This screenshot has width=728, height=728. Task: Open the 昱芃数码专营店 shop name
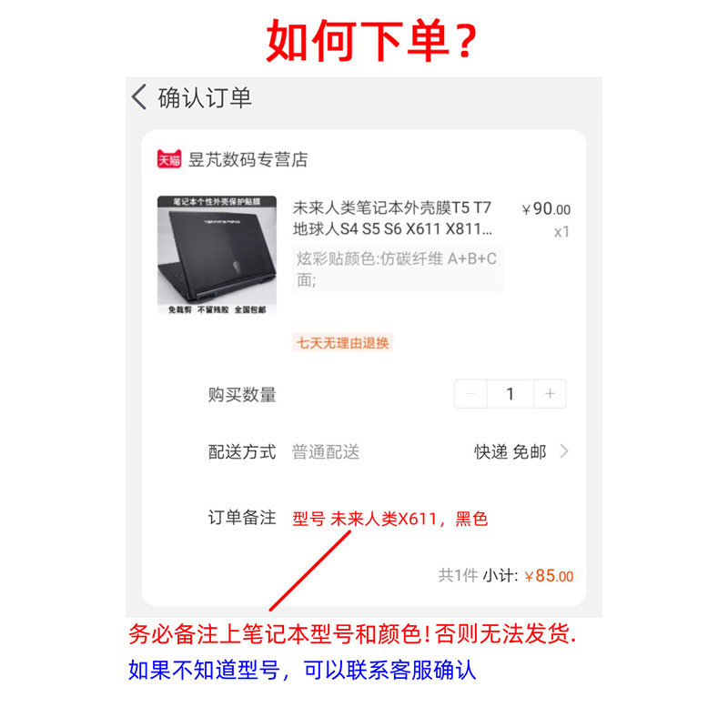tap(248, 160)
